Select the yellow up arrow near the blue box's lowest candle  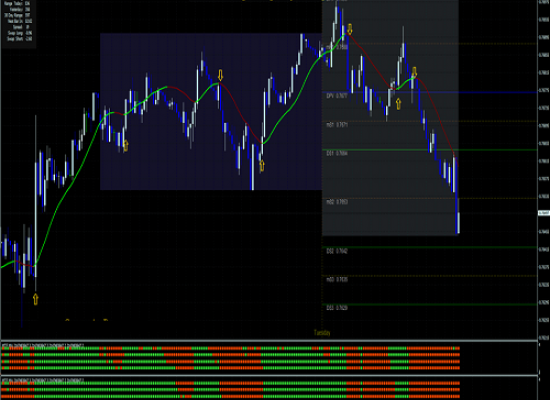coord(262,165)
